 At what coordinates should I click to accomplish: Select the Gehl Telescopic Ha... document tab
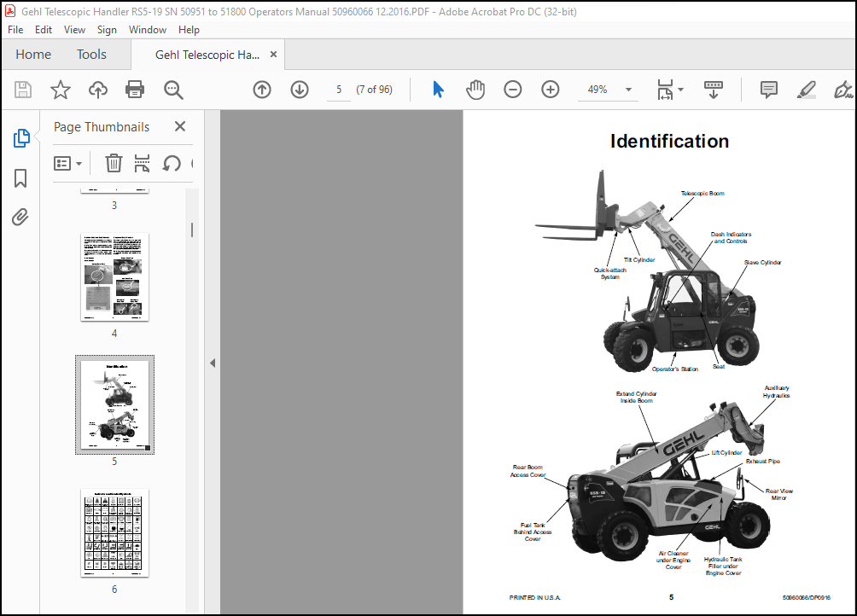click(x=207, y=55)
